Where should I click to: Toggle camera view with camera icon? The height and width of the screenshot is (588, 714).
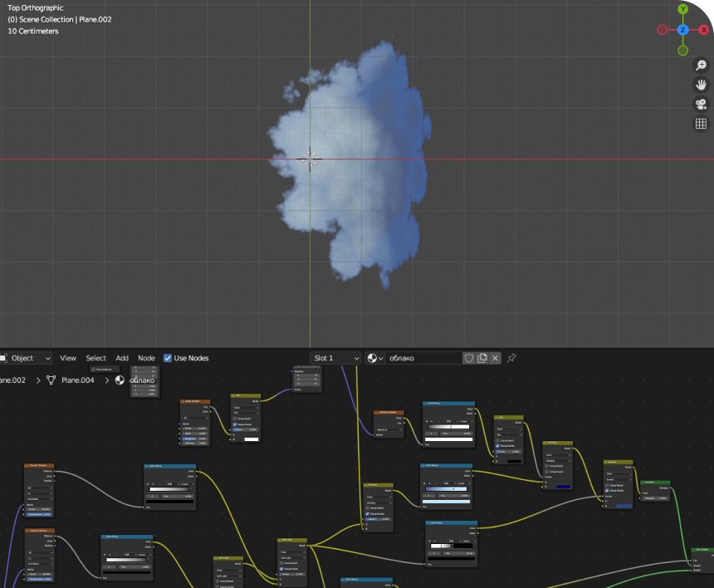701,104
